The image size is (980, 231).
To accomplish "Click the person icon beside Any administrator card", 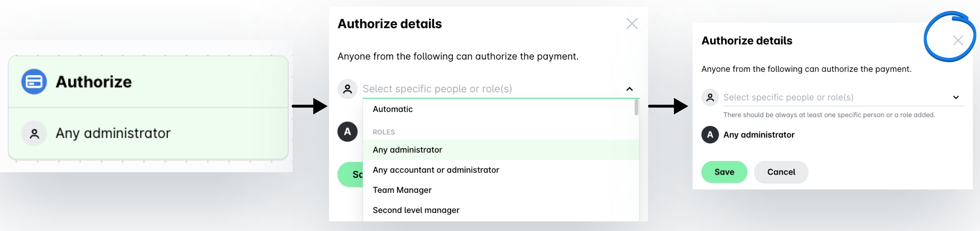I will [34, 133].
